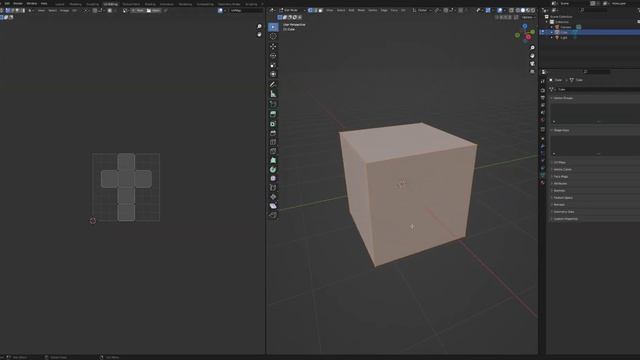The width and height of the screenshot is (640, 360).
Task: Click the red X axis on navigation gizmo
Action: pos(528,37)
